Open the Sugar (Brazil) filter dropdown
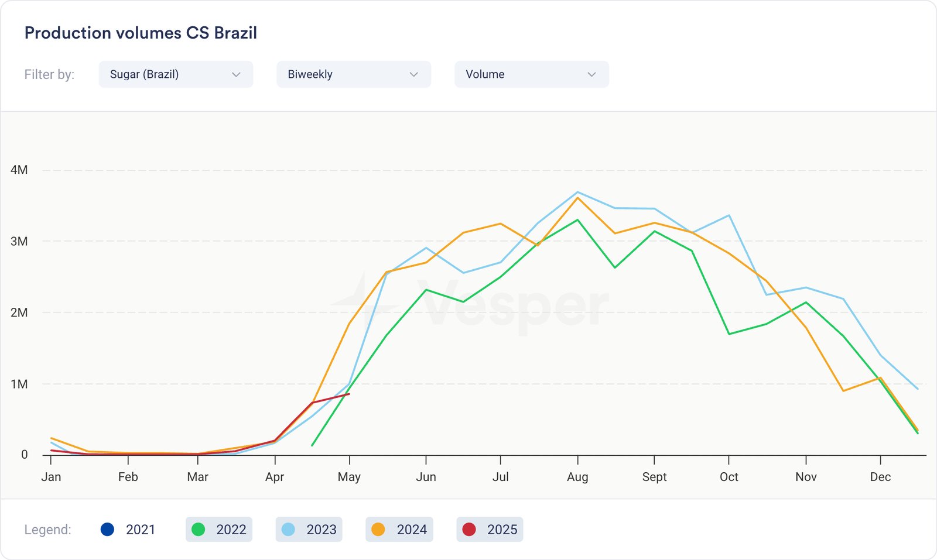Viewport: 937px width, 560px height. click(x=175, y=74)
